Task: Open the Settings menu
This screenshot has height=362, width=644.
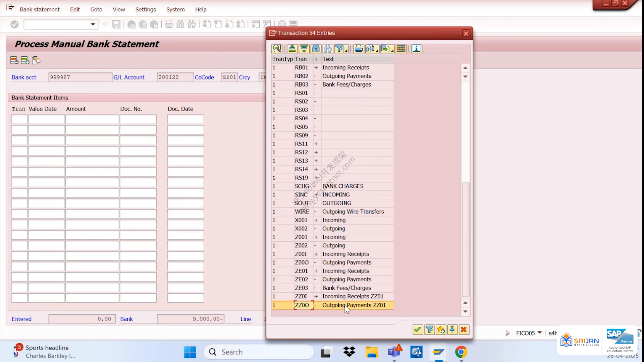Action: (x=146, y=9)
